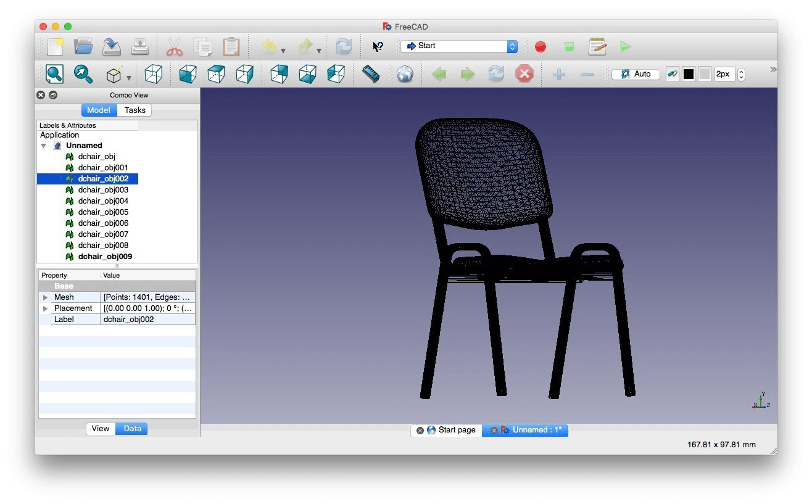Open the macros dialog notepad icon
The width and height of the screenshot is (812, 504).
[x=597, y=46]
